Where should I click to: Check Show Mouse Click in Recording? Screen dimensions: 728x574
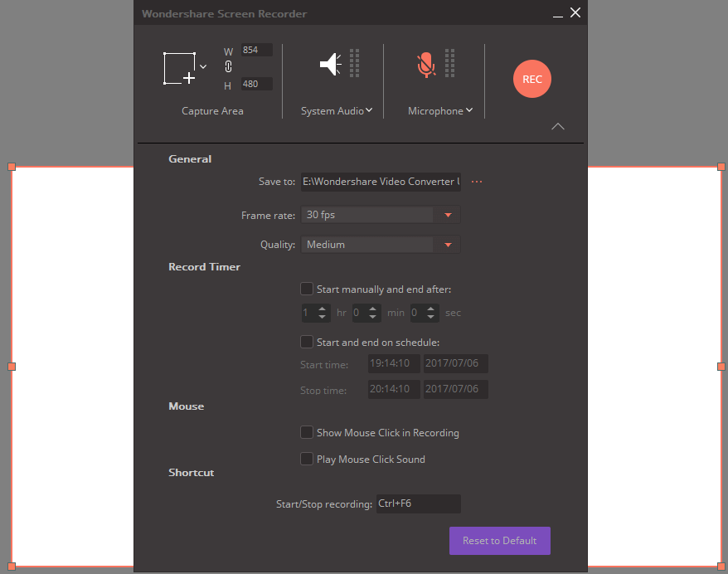[x=307, y=432]
